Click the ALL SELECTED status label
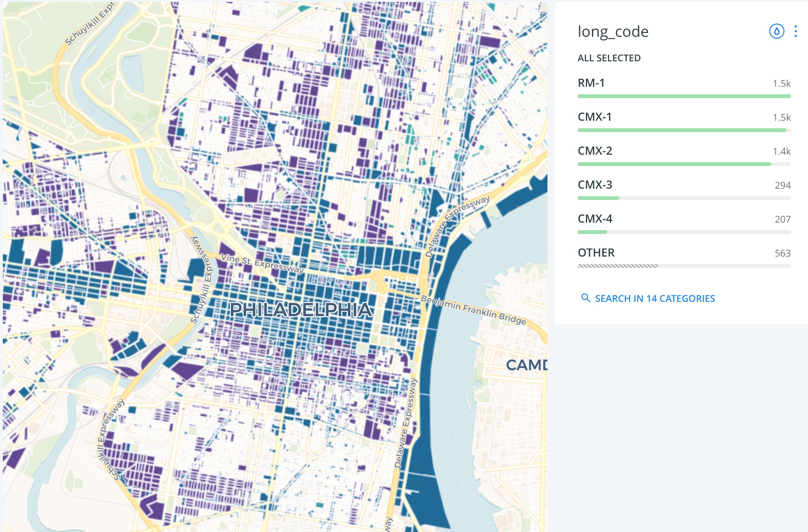 609,58
